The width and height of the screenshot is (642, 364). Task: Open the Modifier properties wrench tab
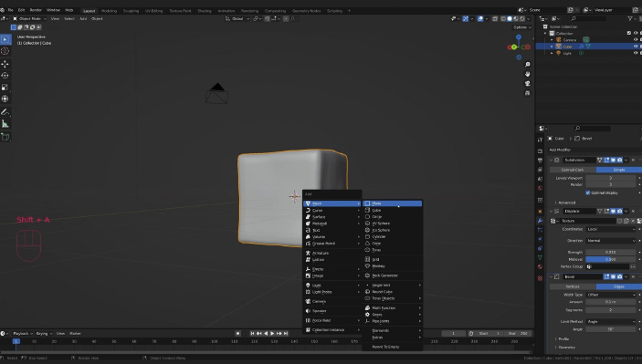click(540, 221)
